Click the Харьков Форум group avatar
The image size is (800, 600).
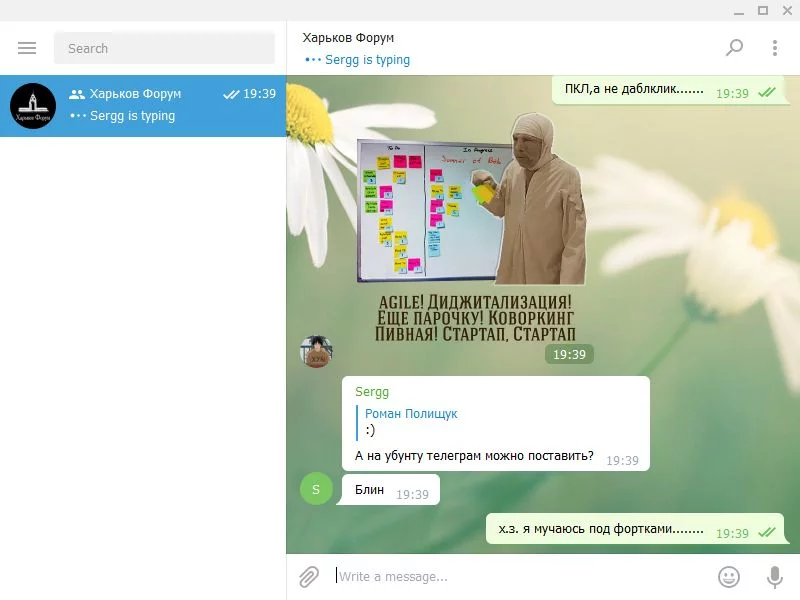click(x=33, y=106)
